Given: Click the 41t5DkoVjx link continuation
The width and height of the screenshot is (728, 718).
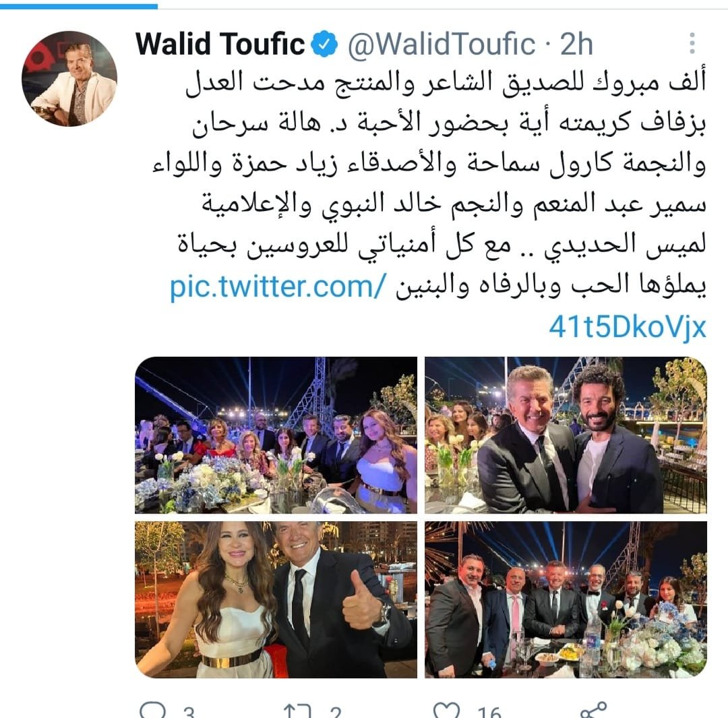Looking at the screenshot, I should point(628,327).
